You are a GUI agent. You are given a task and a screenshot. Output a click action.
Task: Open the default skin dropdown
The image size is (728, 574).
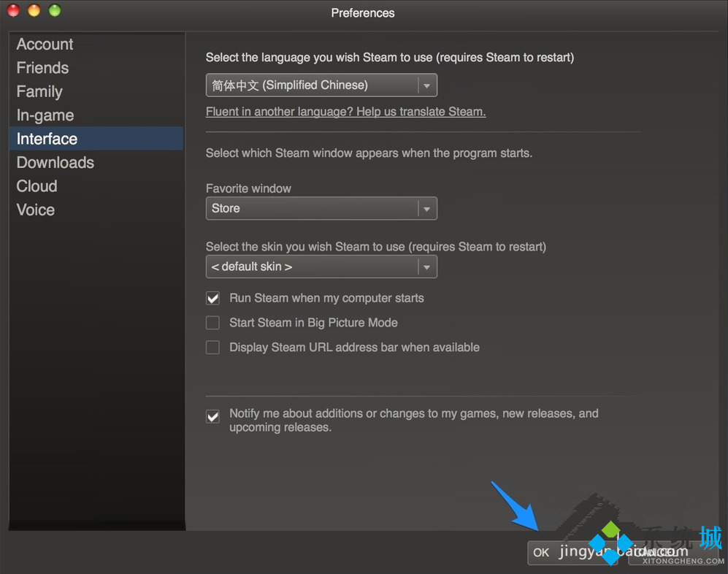[321, 267]
